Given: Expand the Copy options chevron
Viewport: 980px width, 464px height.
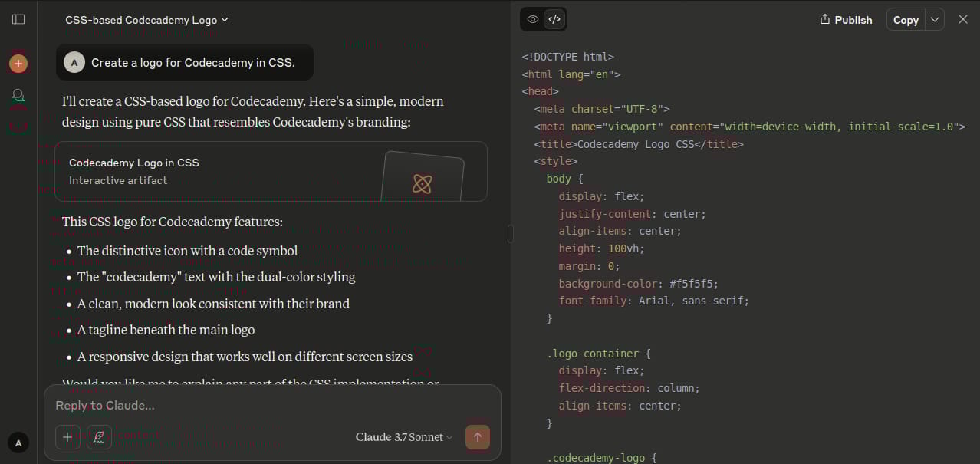Looking at the screenshot, I should 934,20.
